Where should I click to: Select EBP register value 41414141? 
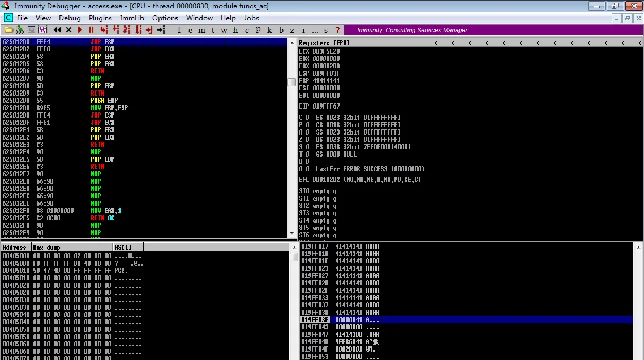point(326,81)
